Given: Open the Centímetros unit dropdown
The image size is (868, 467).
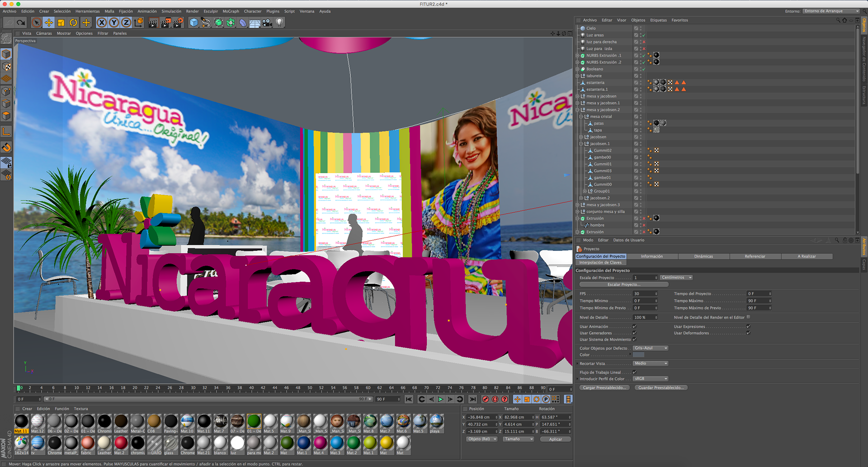Looking at the screenshot, I should (x=676, y=277).
